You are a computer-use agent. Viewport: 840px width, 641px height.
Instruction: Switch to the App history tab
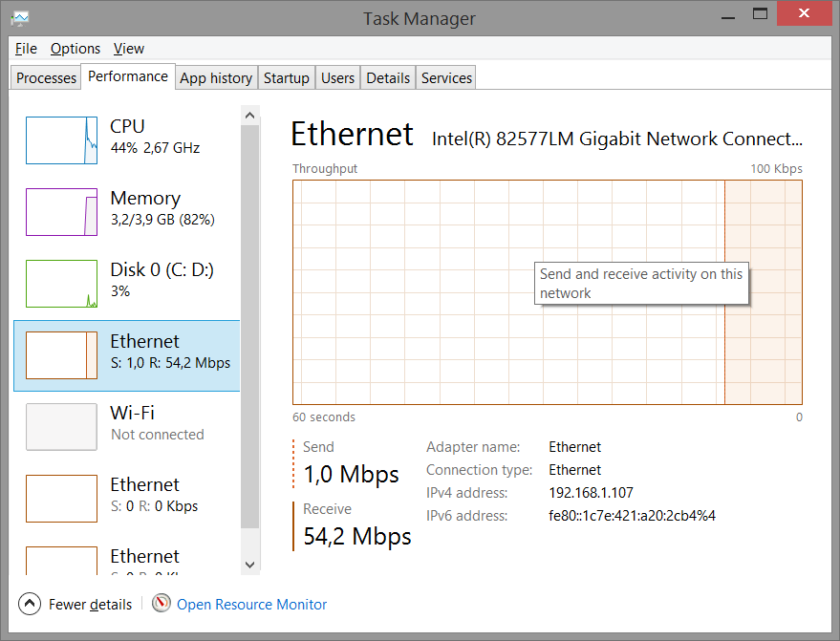[x=216, y=78]
